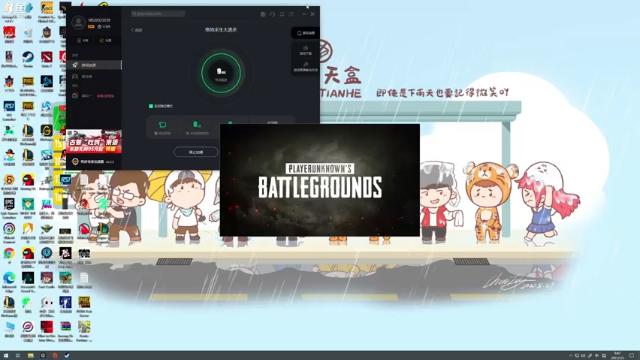Screen dimensions: 640x360
Task: Open the headset support icon in the accelerator
Action: click(272, 14)
